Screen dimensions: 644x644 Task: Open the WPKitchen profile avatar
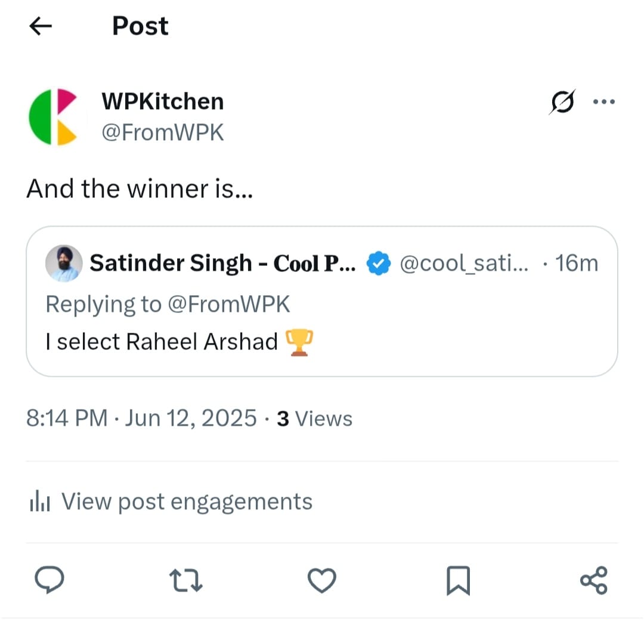click(x=53, y=117)
